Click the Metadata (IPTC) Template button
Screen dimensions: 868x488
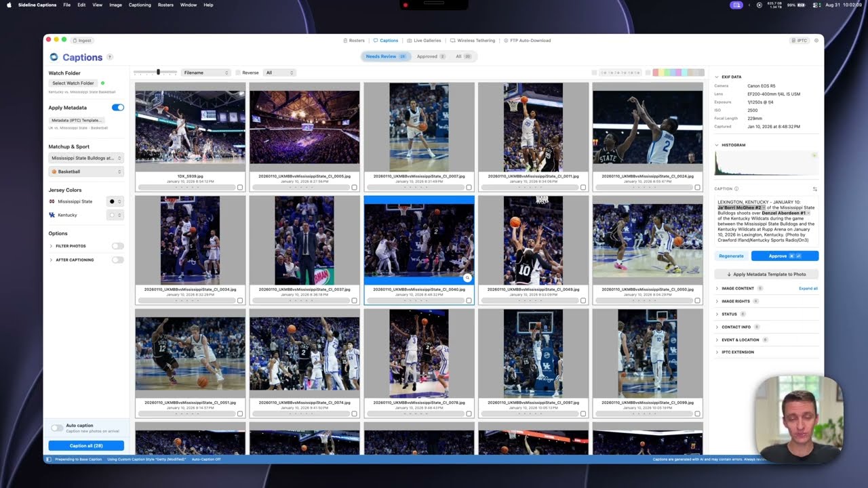[77, 120]
